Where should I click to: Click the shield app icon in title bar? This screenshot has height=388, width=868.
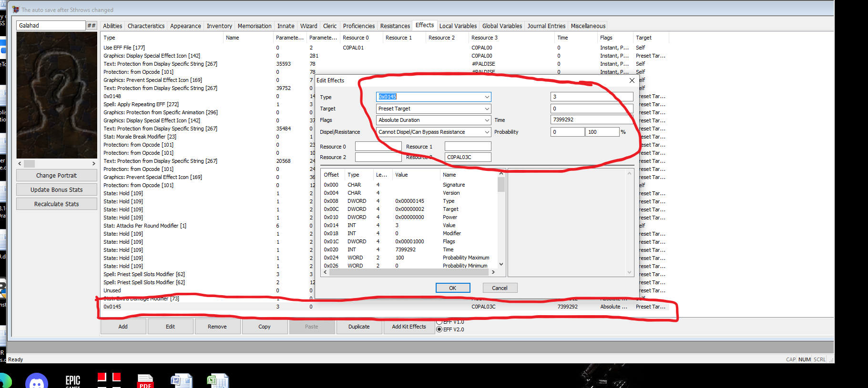pos(16,10)
